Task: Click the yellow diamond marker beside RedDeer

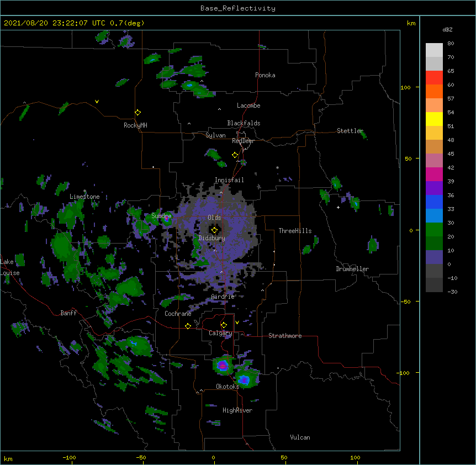Action: pos(235,155)
